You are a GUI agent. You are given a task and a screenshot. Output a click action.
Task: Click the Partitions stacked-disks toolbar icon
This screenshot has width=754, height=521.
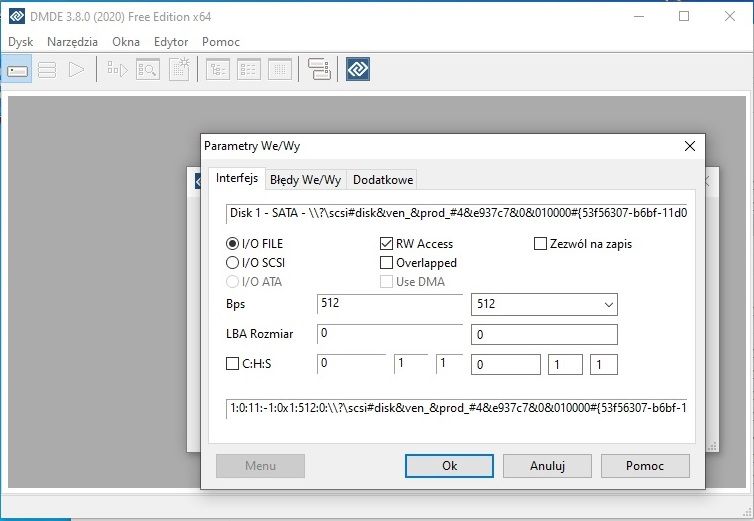click(x=47, y=70)
